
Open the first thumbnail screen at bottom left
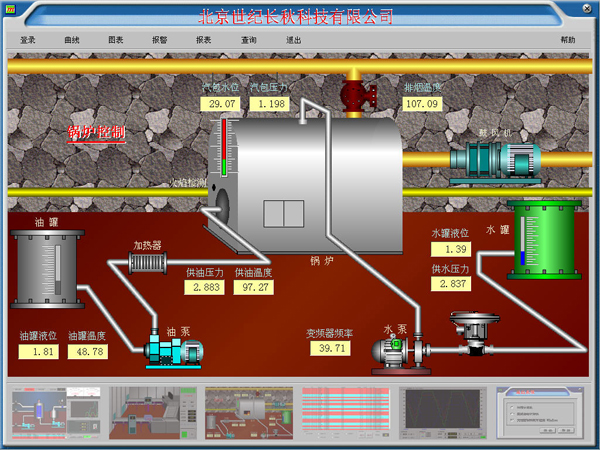tap(57, 414)
